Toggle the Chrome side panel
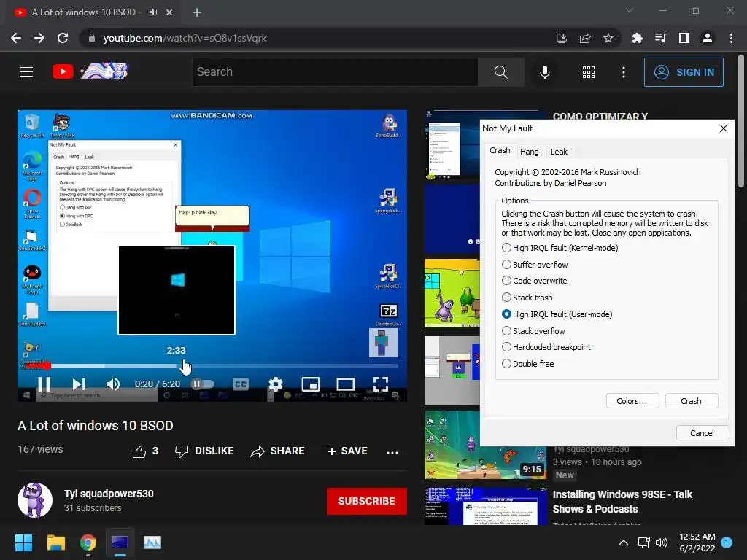 pos(684,38)
